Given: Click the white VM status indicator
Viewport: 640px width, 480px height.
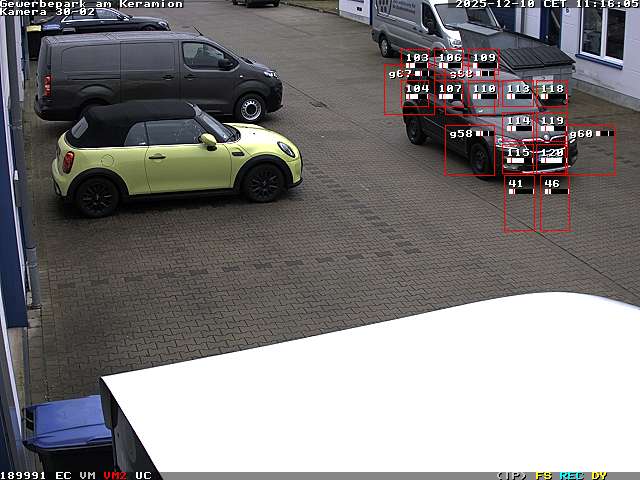Looking at the screenshot, I should [88, 475].
